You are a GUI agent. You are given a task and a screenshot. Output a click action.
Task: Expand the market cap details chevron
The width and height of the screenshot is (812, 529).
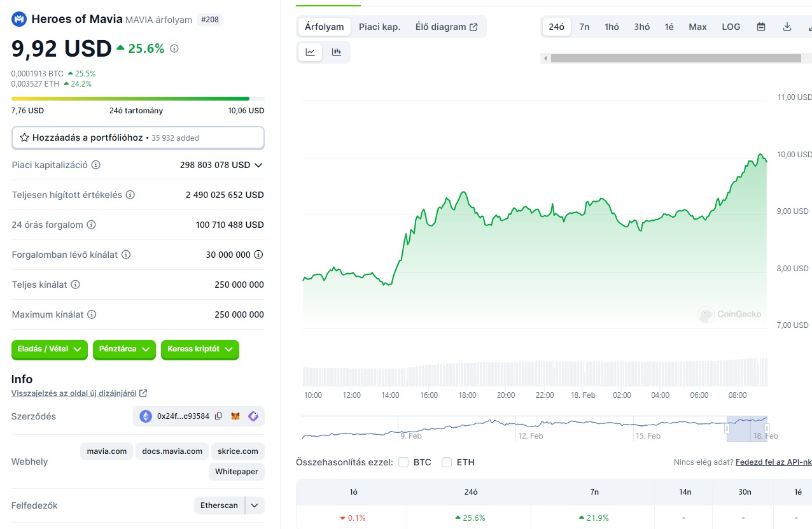click(258, 165)
